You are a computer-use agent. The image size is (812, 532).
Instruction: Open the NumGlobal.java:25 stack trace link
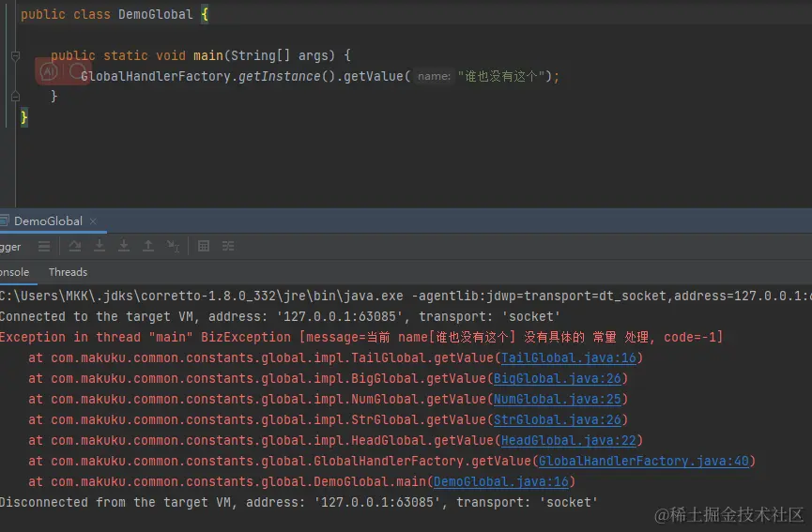coord(558,399)
